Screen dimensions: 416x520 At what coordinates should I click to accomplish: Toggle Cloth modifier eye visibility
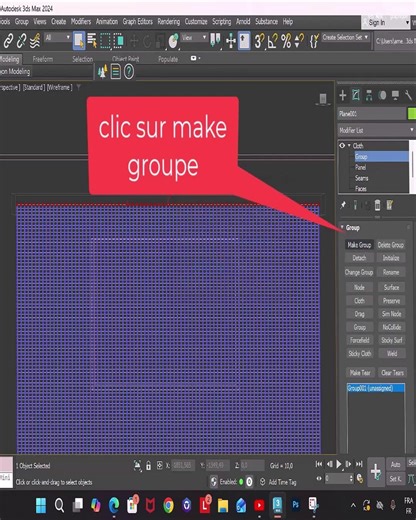click(x=342, y=146)
